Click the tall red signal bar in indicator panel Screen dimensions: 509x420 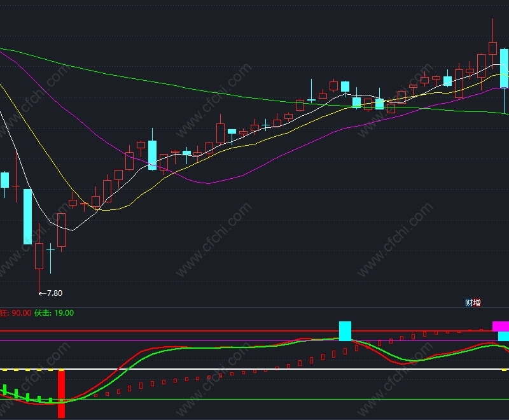point(61,393)
